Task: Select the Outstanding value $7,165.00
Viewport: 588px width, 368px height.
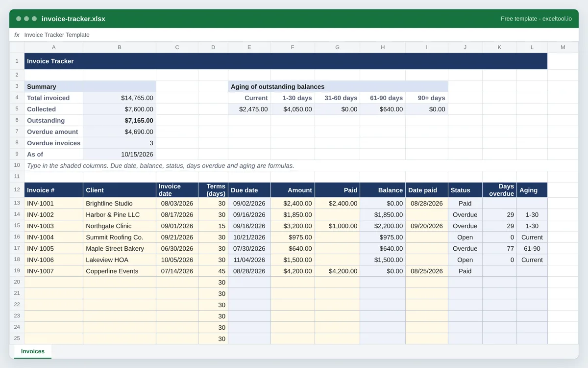Action: click(x=120, y=120)
